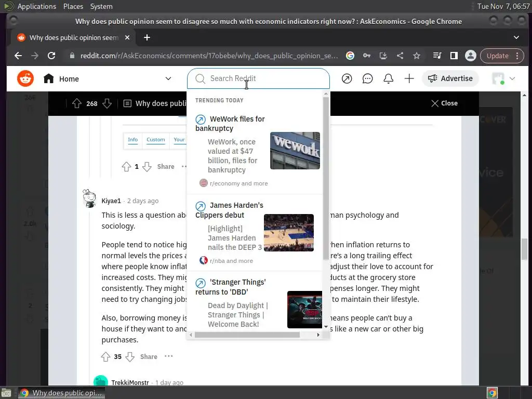532x399 pixels.
Task: Go forward in browser history
Action: (35, 56)
